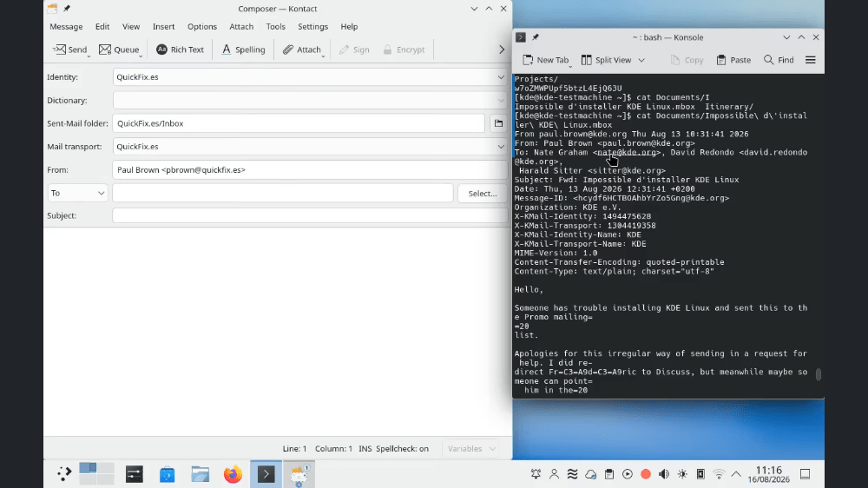Viewport: 868px width, 488px height.
Task: Click into the message body area
Action: click(278, 331)
